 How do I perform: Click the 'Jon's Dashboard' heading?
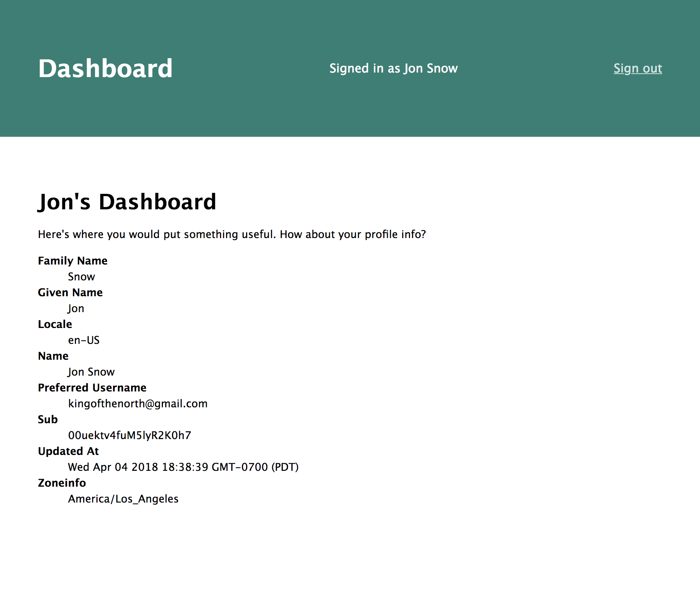pyautogui.click(x=127, y=202)
